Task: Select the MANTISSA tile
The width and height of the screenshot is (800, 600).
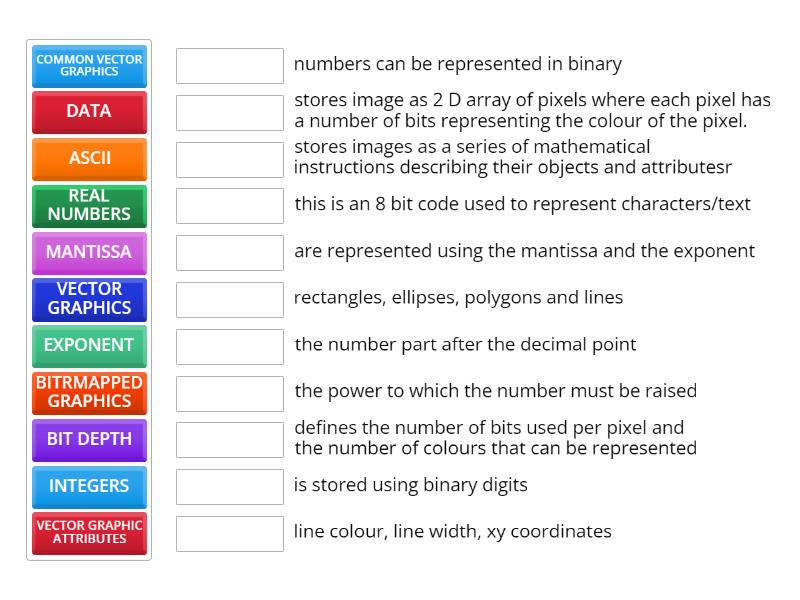Action: click(89, 252)
